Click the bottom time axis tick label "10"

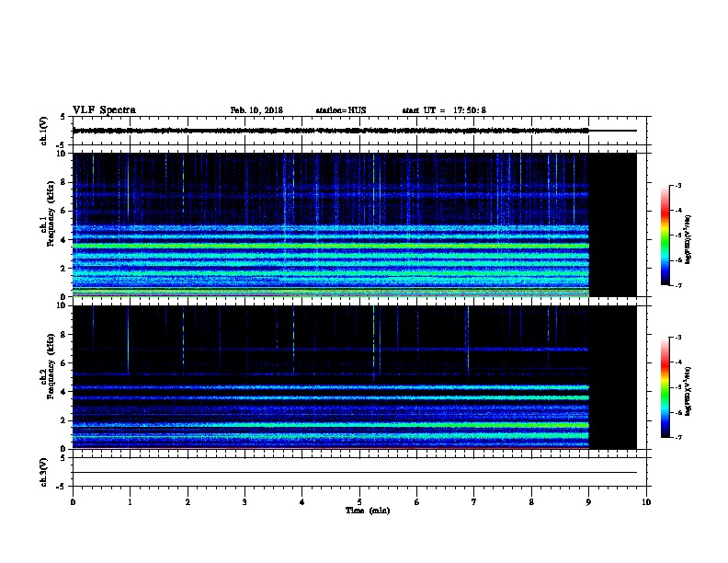(646, 502)
